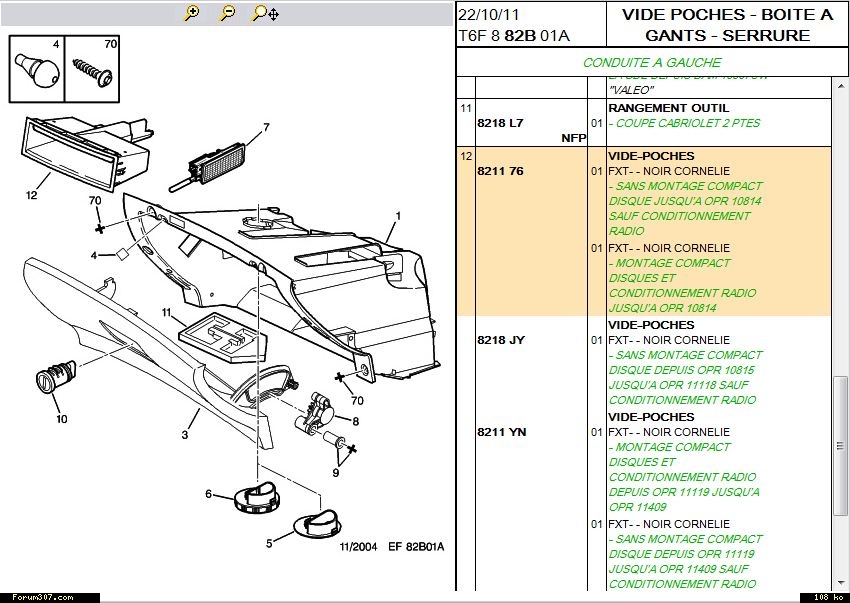The width and height of the screenshot is (850, 603).
Task: Select callout 5 near the round cap
Action: click(x=269, y=543)
